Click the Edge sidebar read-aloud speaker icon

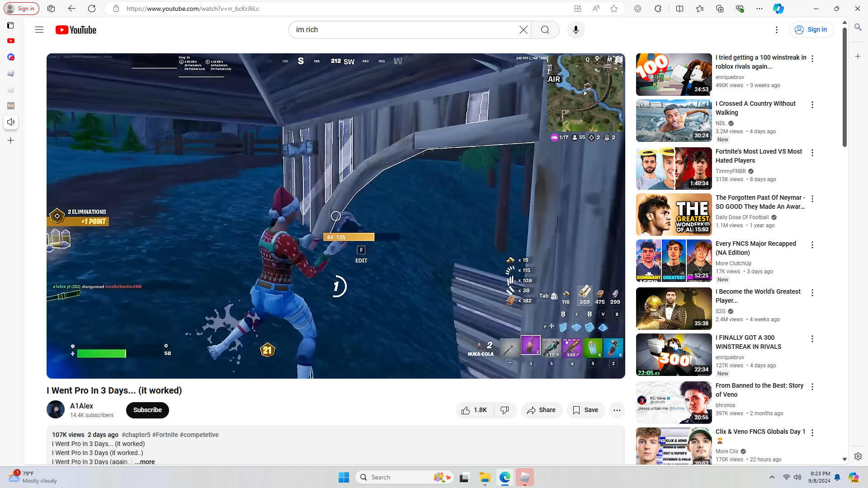pos(11,122)
